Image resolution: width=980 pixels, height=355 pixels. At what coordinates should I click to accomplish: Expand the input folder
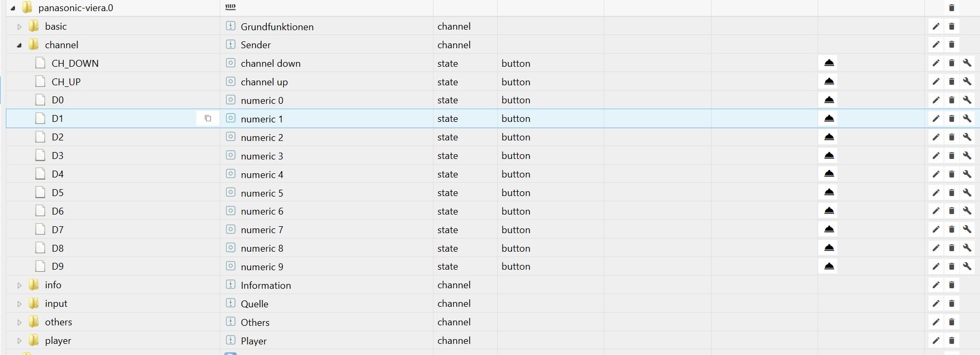(20, 304)
